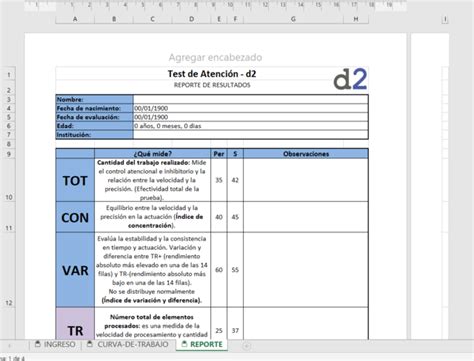Add a new sheet with plus button
474x361 pixels.
pos(246,346)
